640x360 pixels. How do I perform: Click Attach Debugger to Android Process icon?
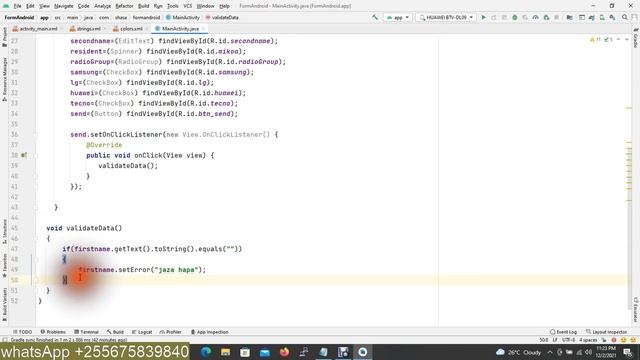(546, 18)
